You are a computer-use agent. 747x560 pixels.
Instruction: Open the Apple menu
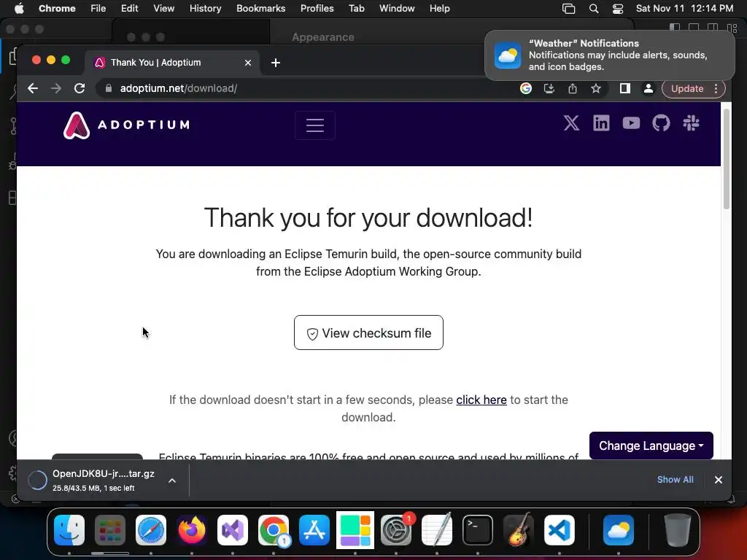tap(19, 9)
